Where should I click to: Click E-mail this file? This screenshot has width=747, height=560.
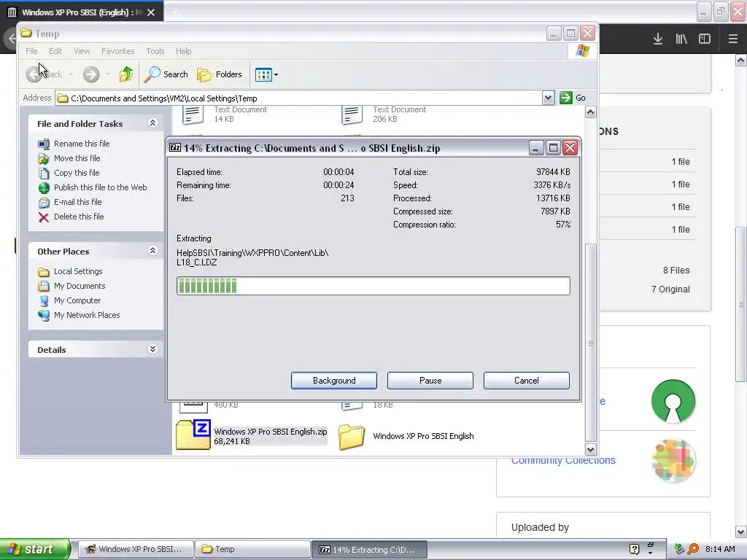[77, 202]
